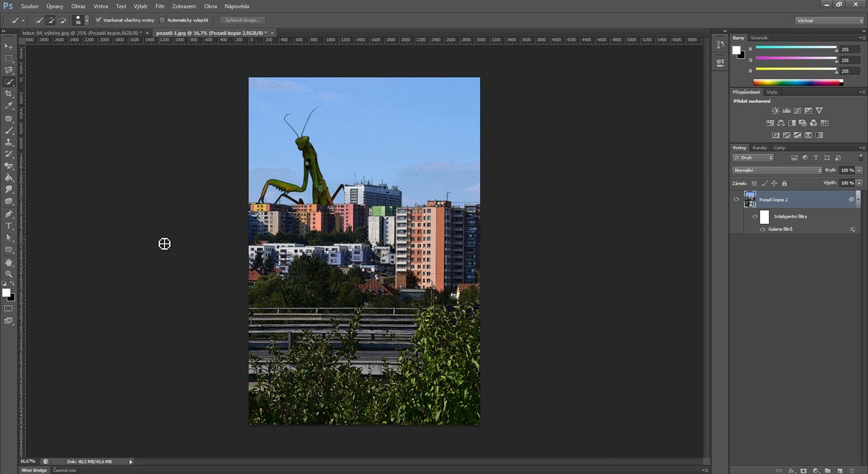Hide the Pozadí kopie 2 layer
868x474 pixels.
(x=736, y=200)
